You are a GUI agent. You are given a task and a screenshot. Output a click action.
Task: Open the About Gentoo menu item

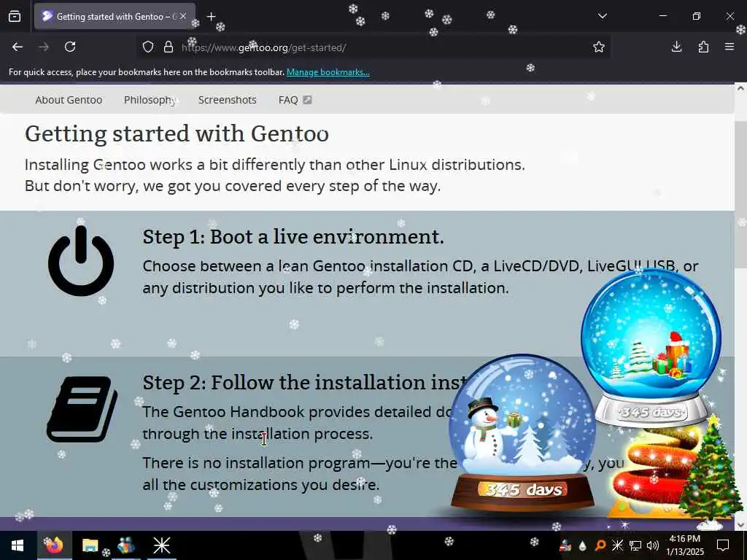[69, 100]
